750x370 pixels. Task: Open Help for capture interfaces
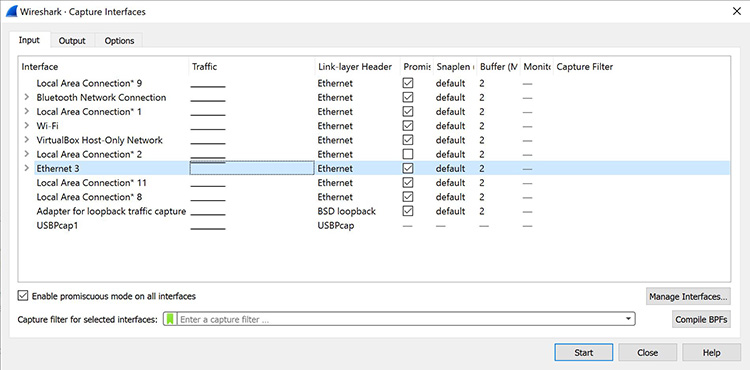click(711, 352)
